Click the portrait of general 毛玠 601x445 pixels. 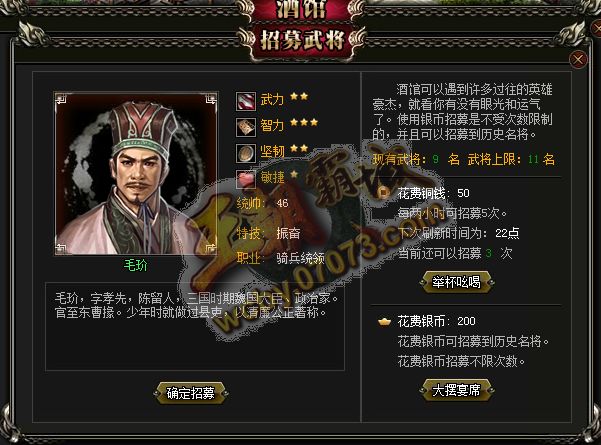136,173
